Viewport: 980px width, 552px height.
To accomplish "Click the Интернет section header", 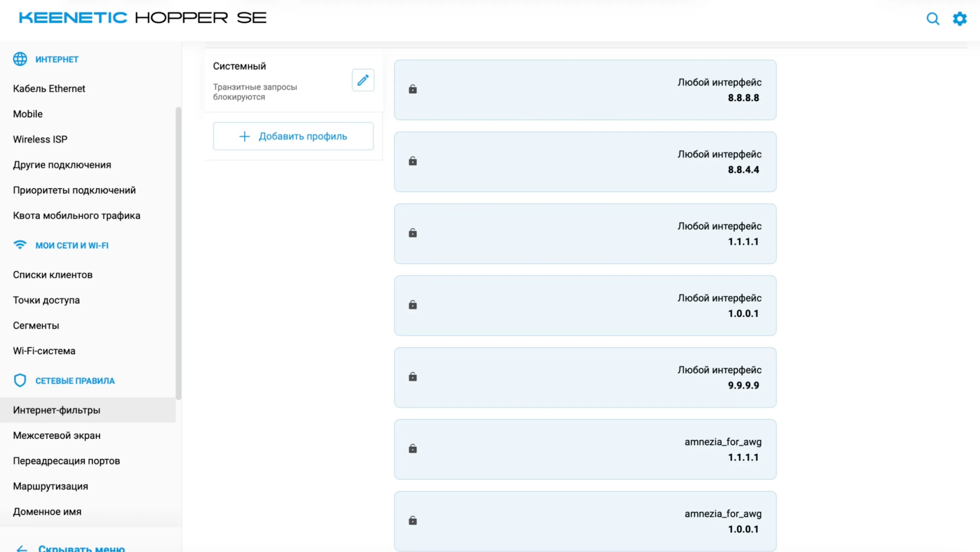I will 57,59.
